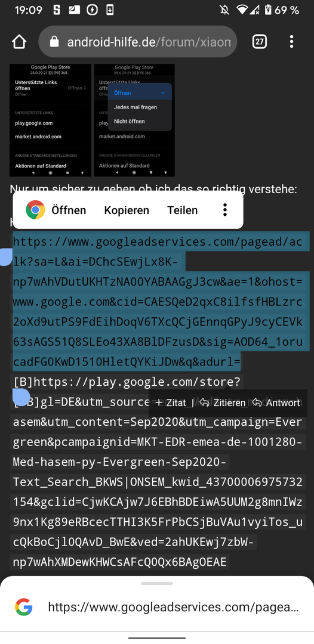Open the tab switcher showing 27 tabs
The height and width of the screenshot is (644, 314).
(259, 42)
